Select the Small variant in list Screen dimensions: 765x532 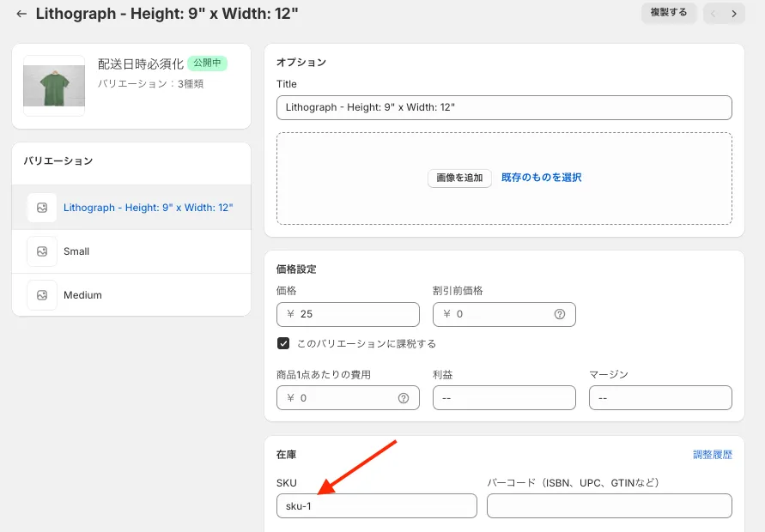click(x=76, y=251)
